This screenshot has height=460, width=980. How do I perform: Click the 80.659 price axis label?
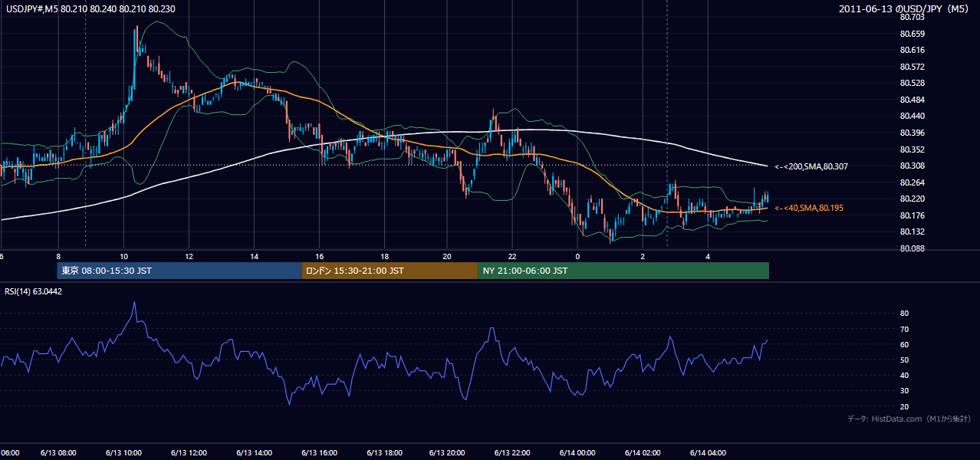click(912, 34)
